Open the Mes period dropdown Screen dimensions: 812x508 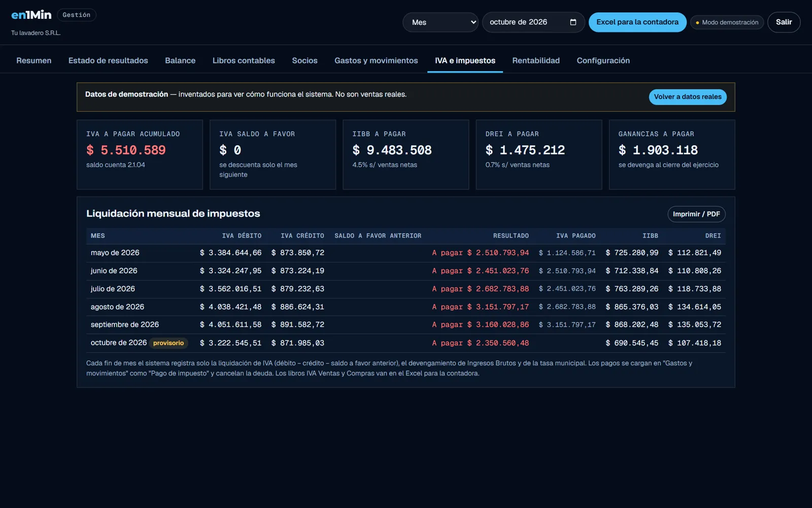click(x=441, y=22)
